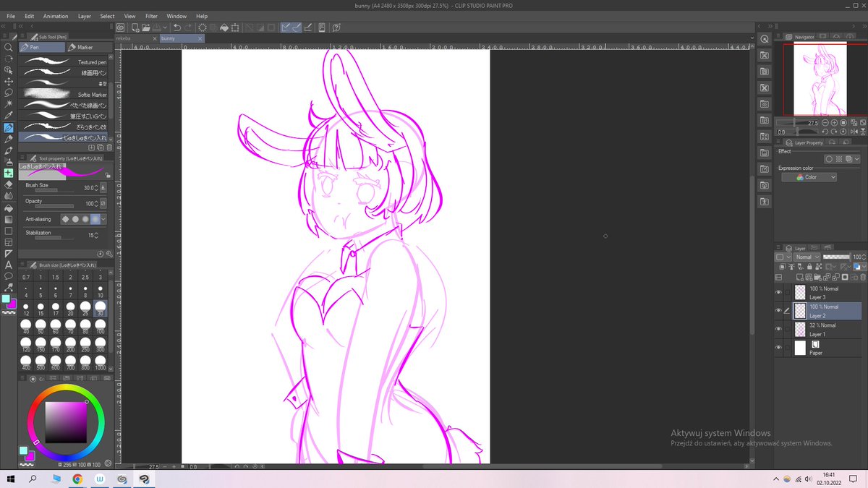Select the Lasso selection tool

(x=9, y=93)
